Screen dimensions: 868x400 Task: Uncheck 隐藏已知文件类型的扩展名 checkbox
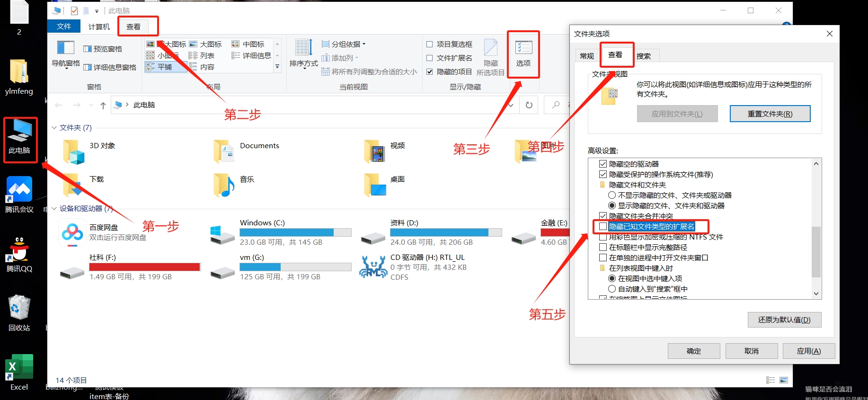602,226
